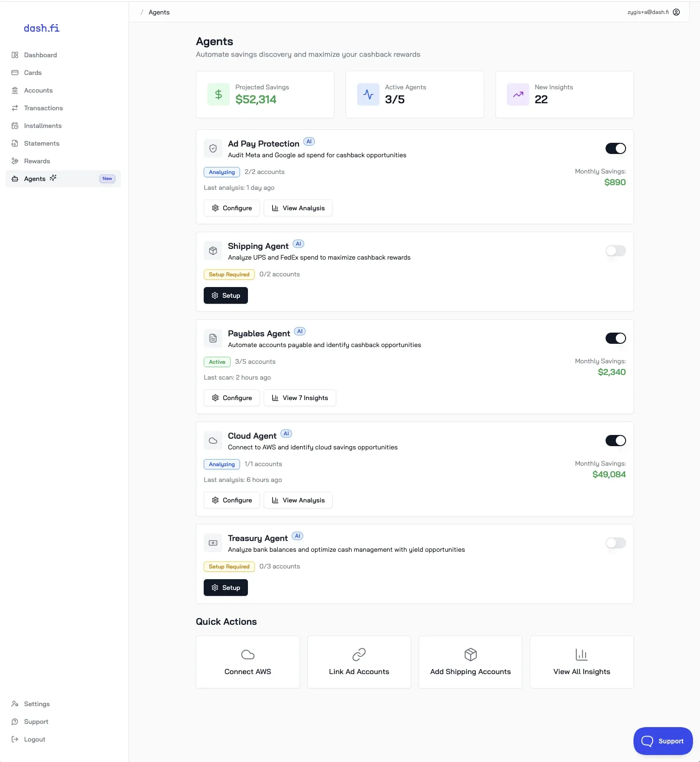Click the cloud icon in Connect AWS

pyautogui.click(x=248, y=655)
